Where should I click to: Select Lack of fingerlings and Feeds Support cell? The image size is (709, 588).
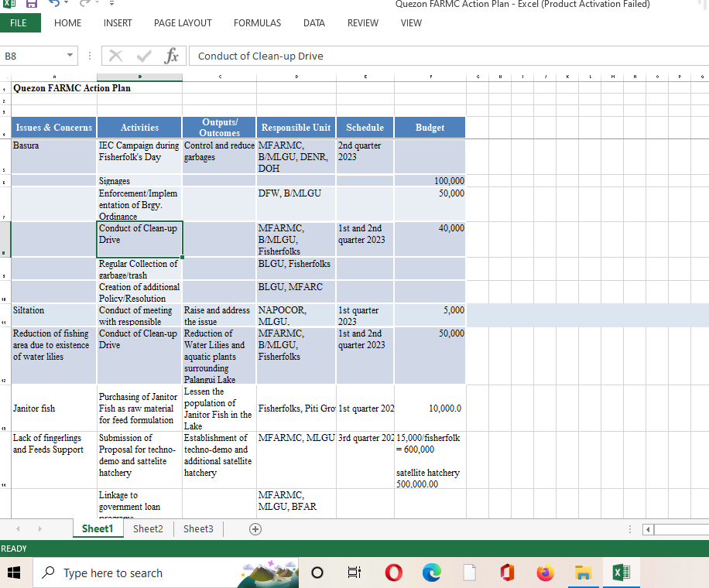coord(54,460)
